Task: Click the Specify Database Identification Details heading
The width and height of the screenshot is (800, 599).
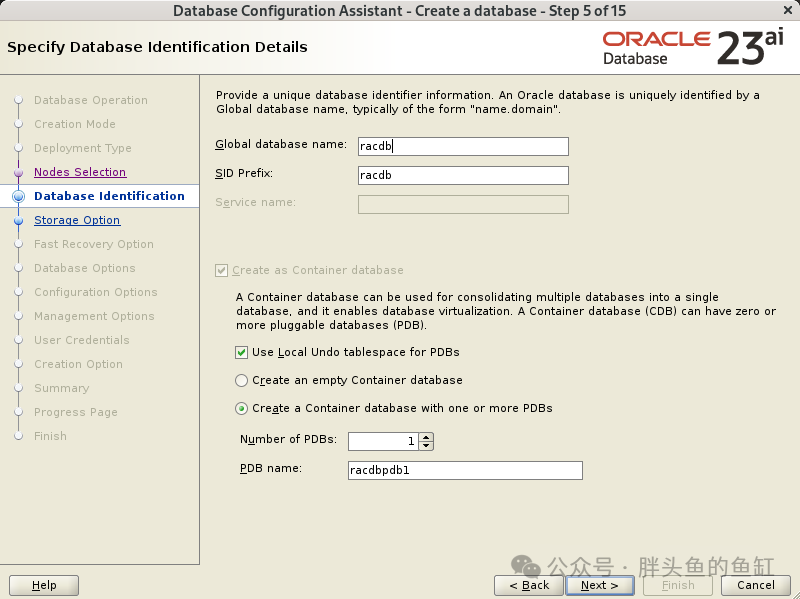Action: 157,47
